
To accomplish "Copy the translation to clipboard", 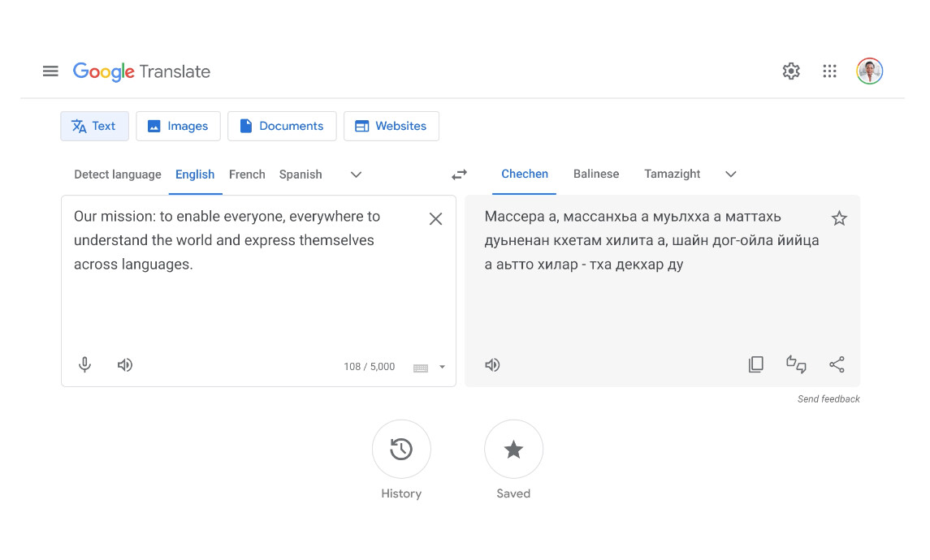I will 755,364.
